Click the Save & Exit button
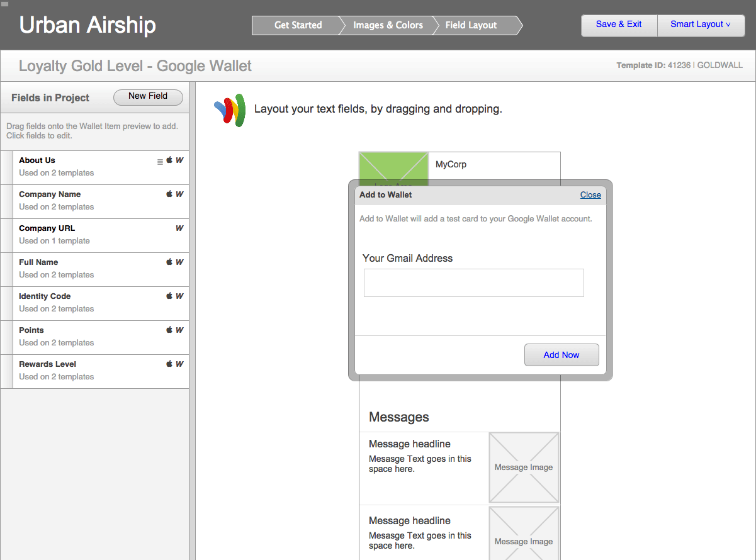756x560 pixels. (x=619, y=25)
